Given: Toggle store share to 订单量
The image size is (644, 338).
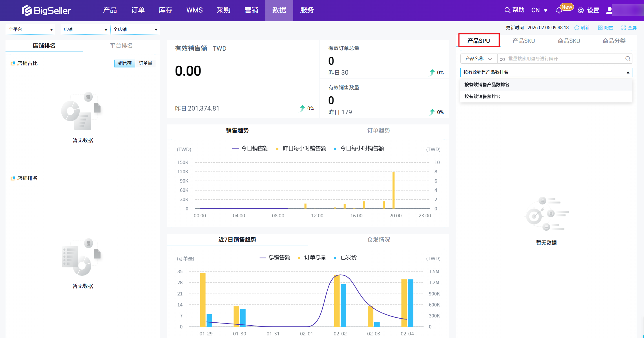Looking at the screenshot, I should point(145,63).
